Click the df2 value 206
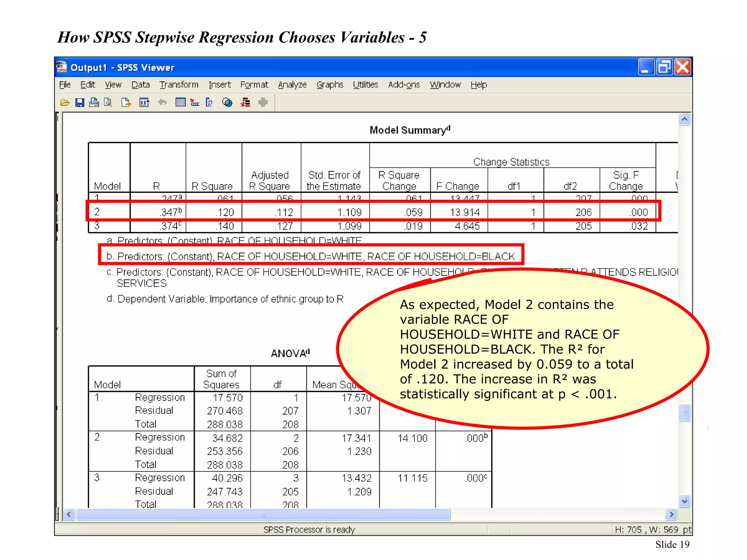Viewport: 747px width, 560px height. pyautogui.click(x=583, y=212)
